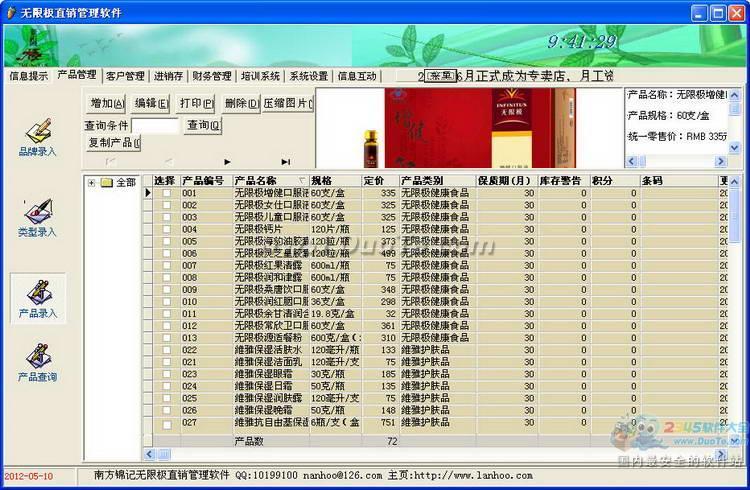Open the 类型录入 type entry icon
Screen dimensions: 750x490
(x=37, y=218)
